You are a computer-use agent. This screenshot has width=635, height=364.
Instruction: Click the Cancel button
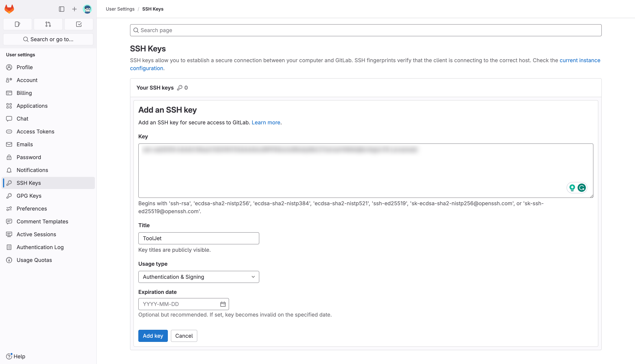(184, 336)
